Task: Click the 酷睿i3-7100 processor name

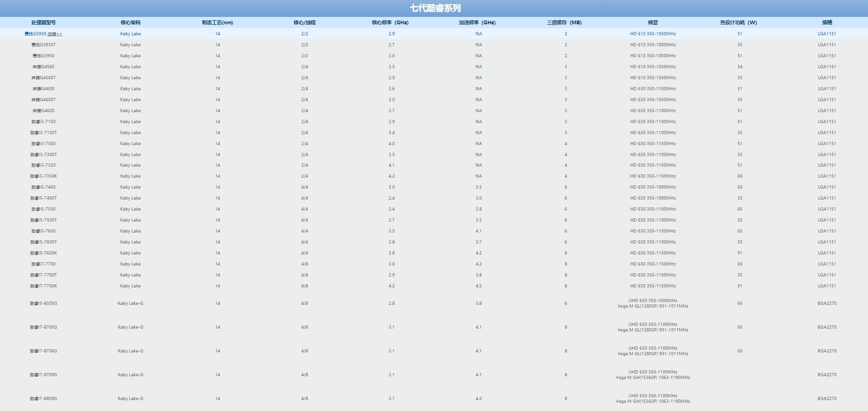Action: click(43, 122)
